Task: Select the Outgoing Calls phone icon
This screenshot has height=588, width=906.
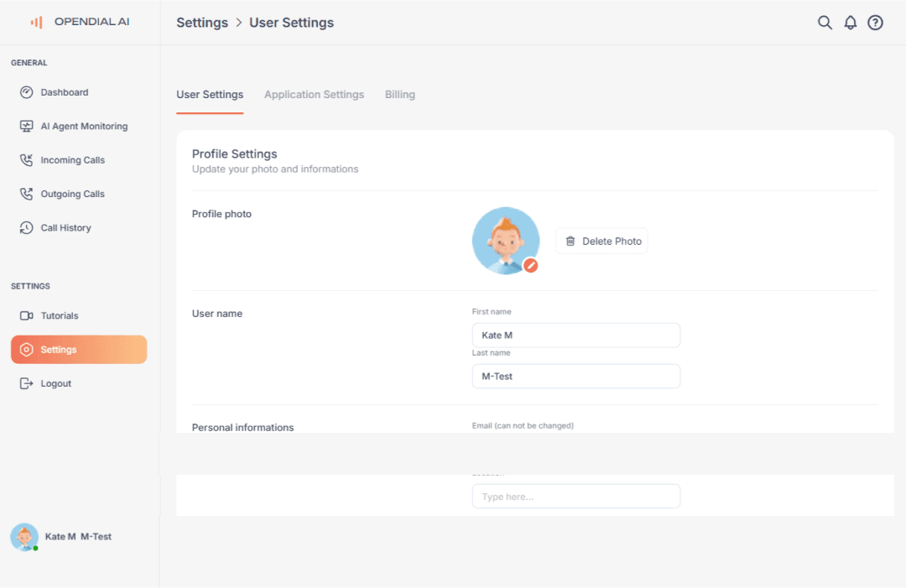Action: click(25, 194)
